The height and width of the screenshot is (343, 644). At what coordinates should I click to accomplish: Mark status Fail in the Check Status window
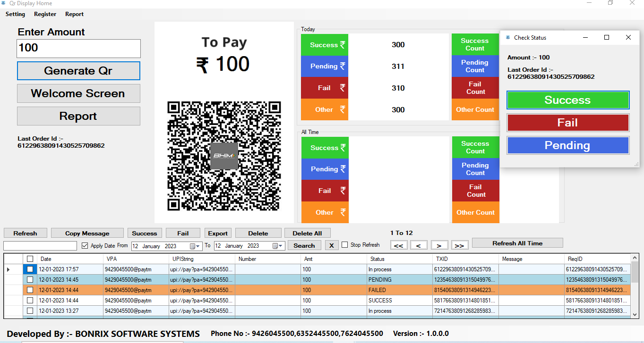[x=568, y=123]
